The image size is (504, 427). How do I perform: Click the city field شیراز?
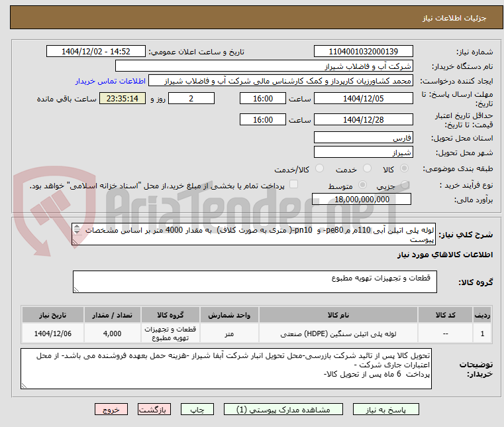pyautogui.click(x=363, y=152)
